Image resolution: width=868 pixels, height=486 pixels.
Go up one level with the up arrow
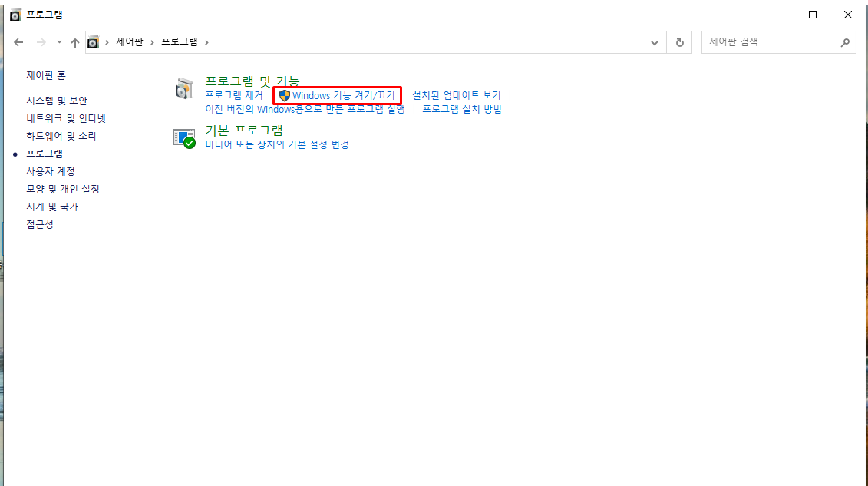74,42
